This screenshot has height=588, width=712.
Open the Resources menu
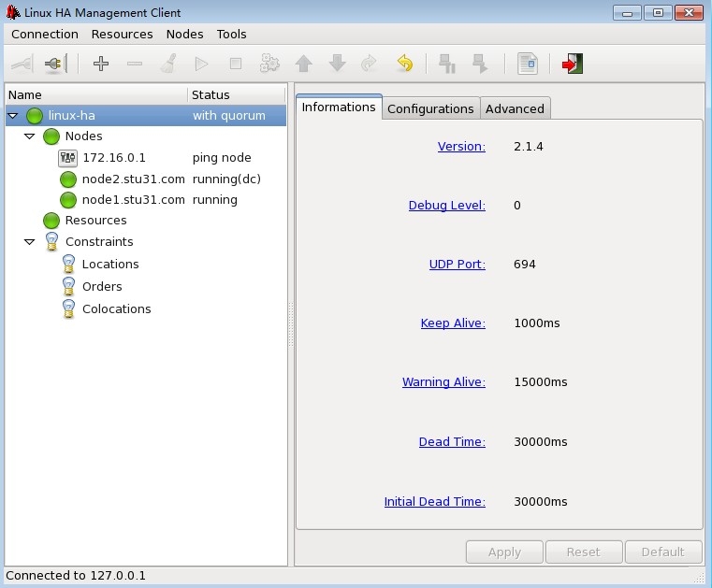coord(123,34)
